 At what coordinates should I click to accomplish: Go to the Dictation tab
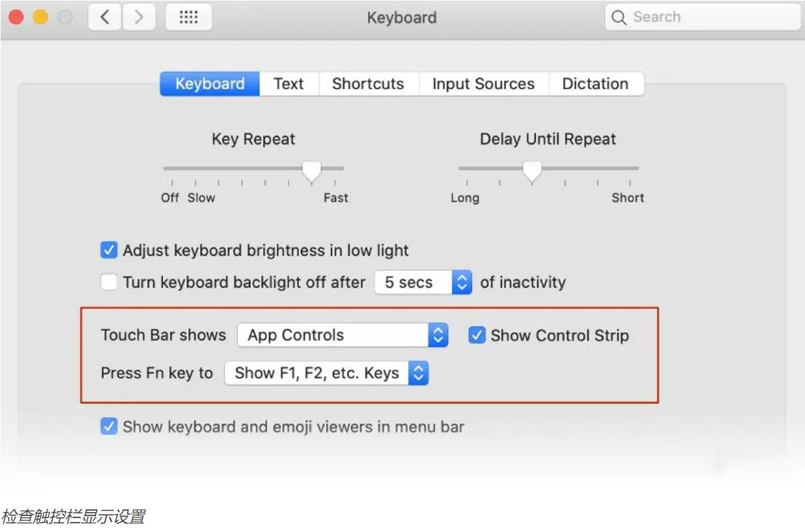click(x=595, y=84)
